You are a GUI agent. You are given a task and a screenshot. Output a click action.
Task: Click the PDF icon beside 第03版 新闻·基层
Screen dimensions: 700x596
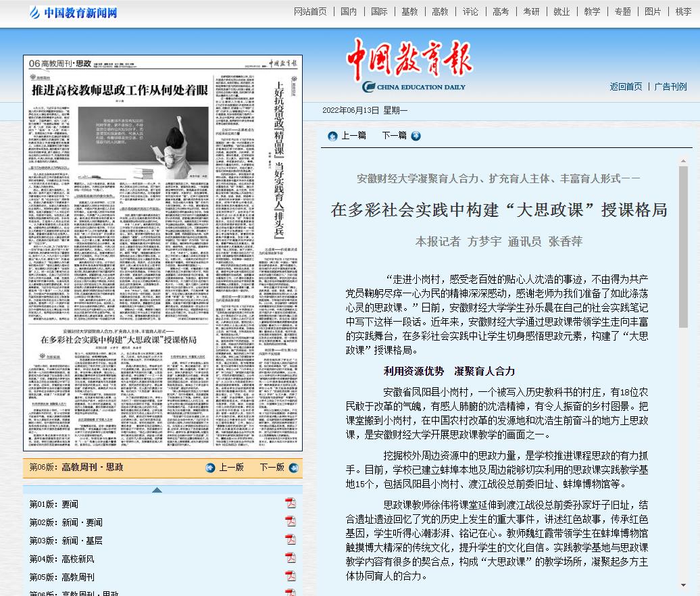(291, 539)
